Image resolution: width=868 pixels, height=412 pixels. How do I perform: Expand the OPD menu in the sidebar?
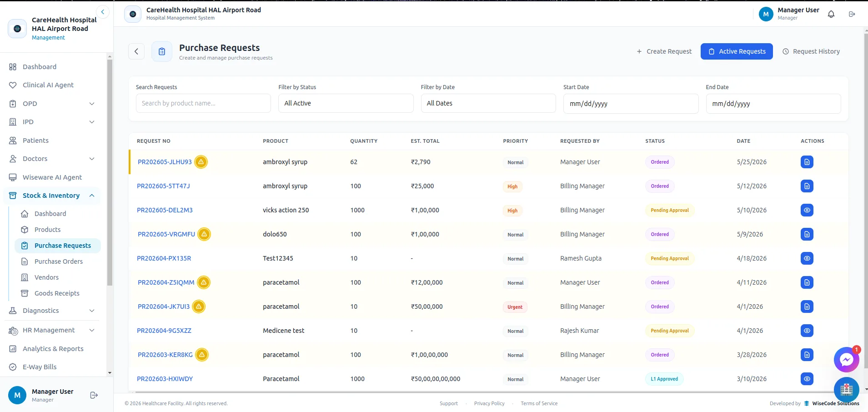(52, 104)
